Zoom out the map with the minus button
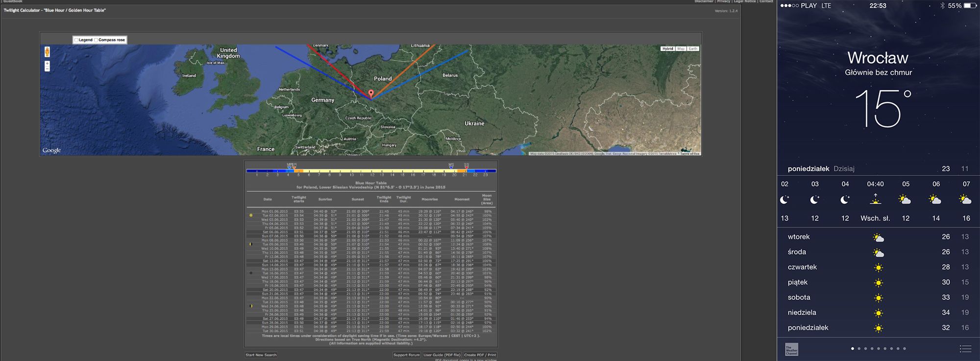Screen dimensions: 980x361 click(x=47, y=69)
